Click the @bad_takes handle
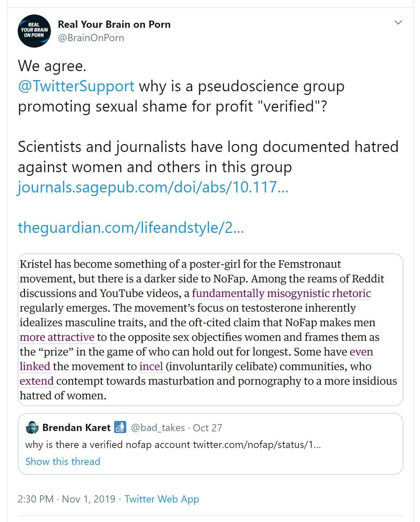Viewport: 420px width, 522px height. click(x=158, y=428)
